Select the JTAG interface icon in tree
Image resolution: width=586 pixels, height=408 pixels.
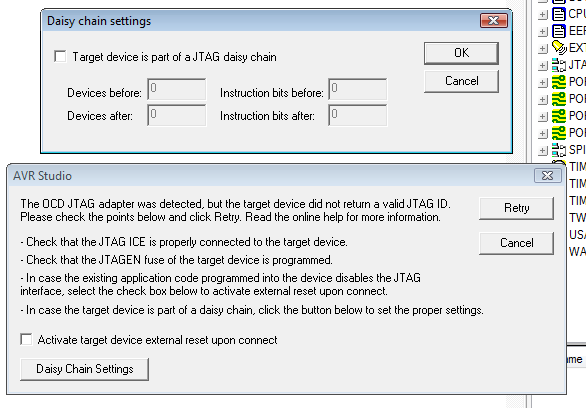559,65
